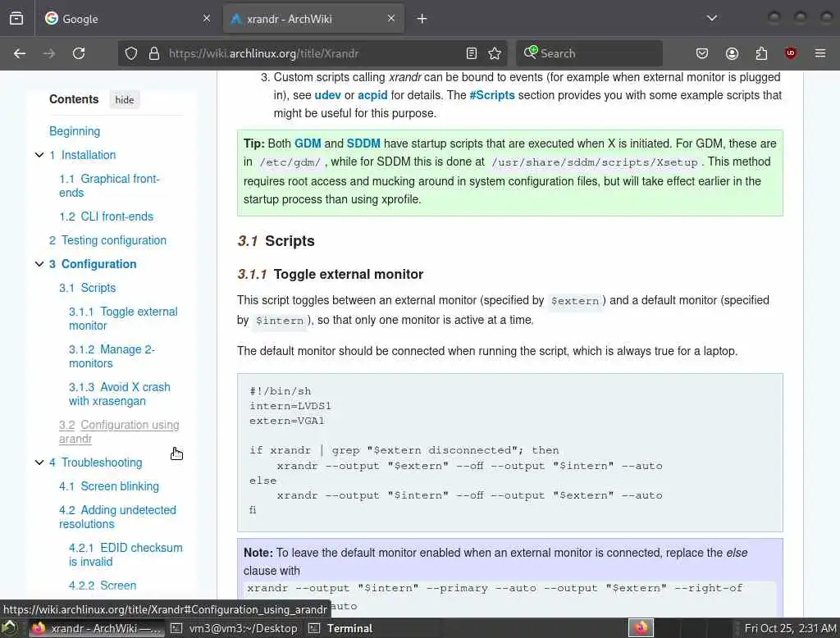Open the SDDM link in tip
This screenshot has height=638, width=840.
(x=363, y=144)
